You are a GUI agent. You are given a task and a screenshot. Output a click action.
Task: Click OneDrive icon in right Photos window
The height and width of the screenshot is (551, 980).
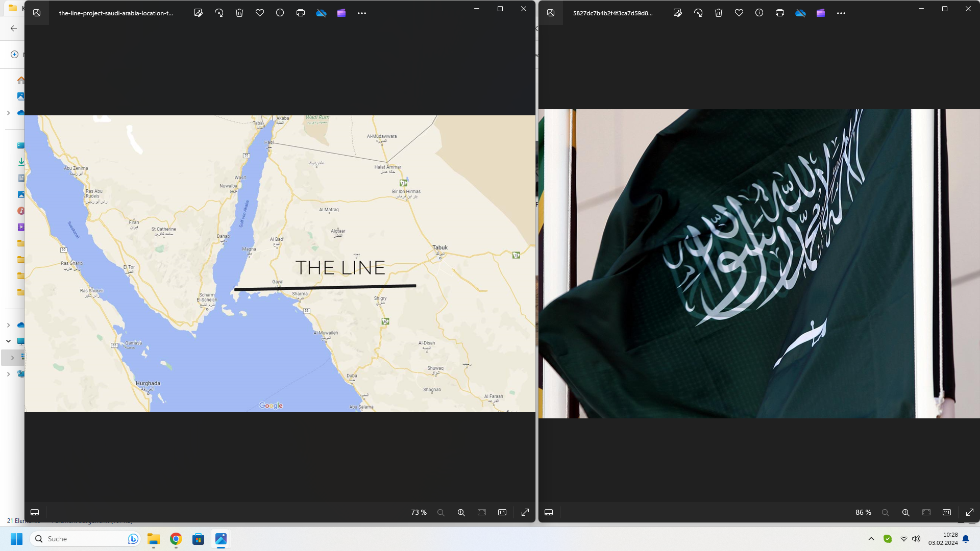click(x=800, y=13)
